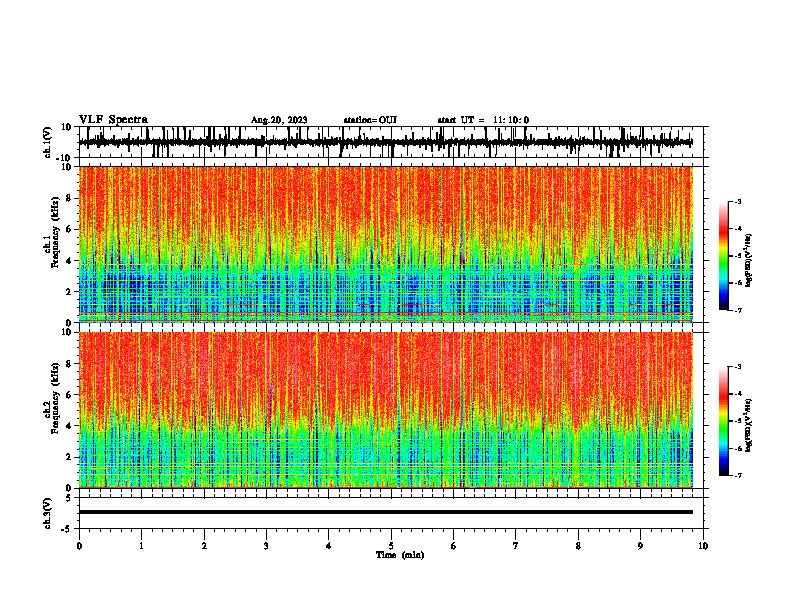Click the "2" kHz tick on ch.2 spectrogram

pos(69,457)
